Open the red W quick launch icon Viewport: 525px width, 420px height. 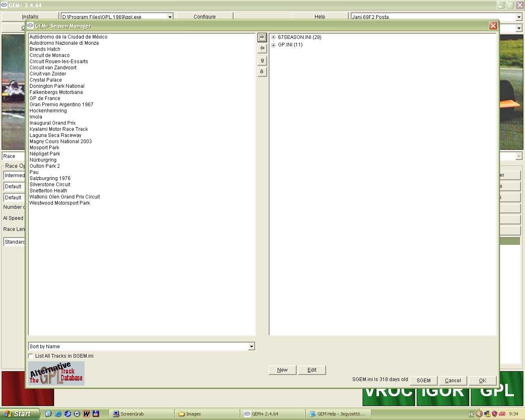[87, 414]
